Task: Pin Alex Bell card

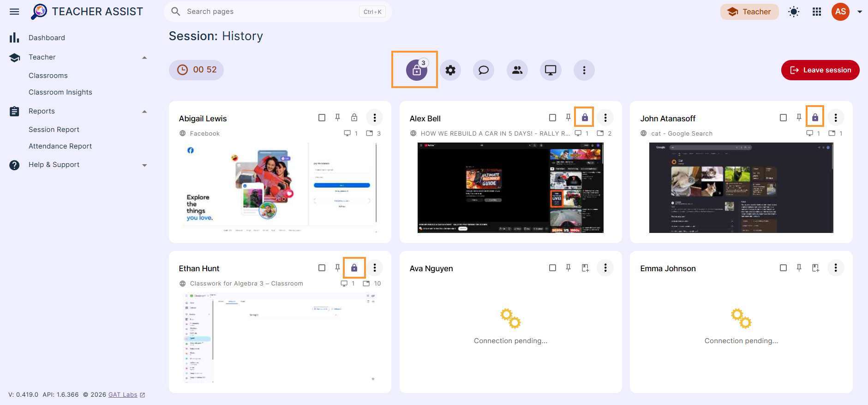Action: [568, 118]
